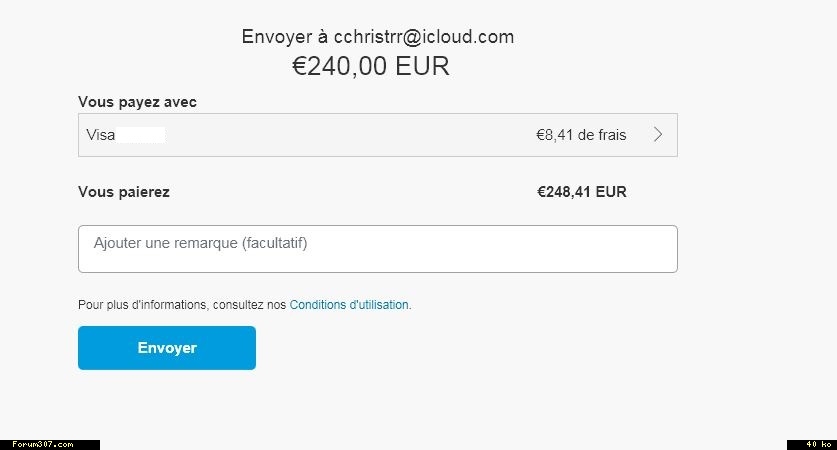Click the €248,41 EUR total amount

tap(582, 192)
